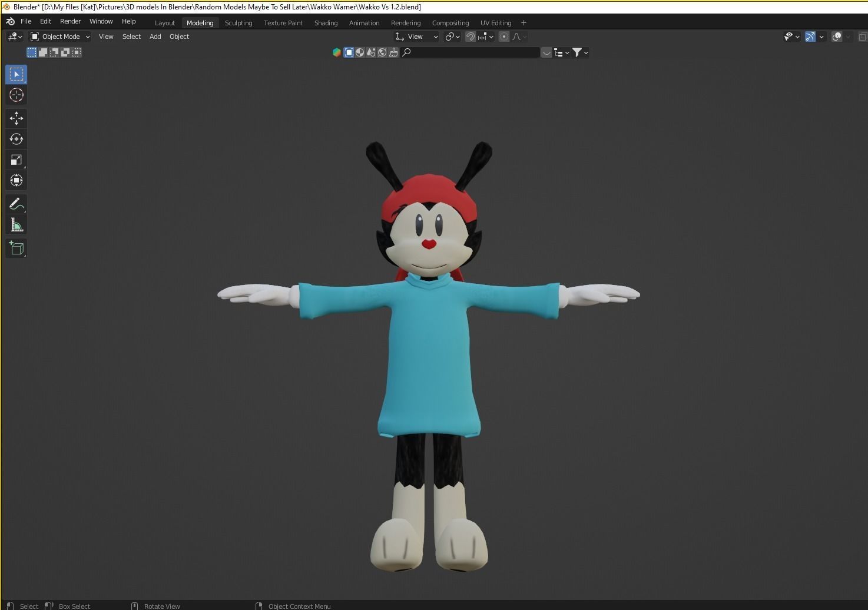The image size is (868, 610).
Task: Open the object visibility eye dropdown
Action: [x=792, y=37]
